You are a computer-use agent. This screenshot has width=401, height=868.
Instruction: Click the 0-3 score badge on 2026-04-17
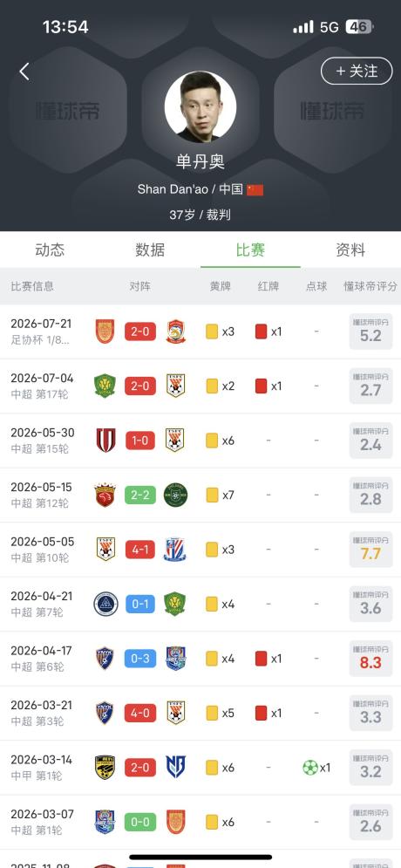[x=140, y=658]
